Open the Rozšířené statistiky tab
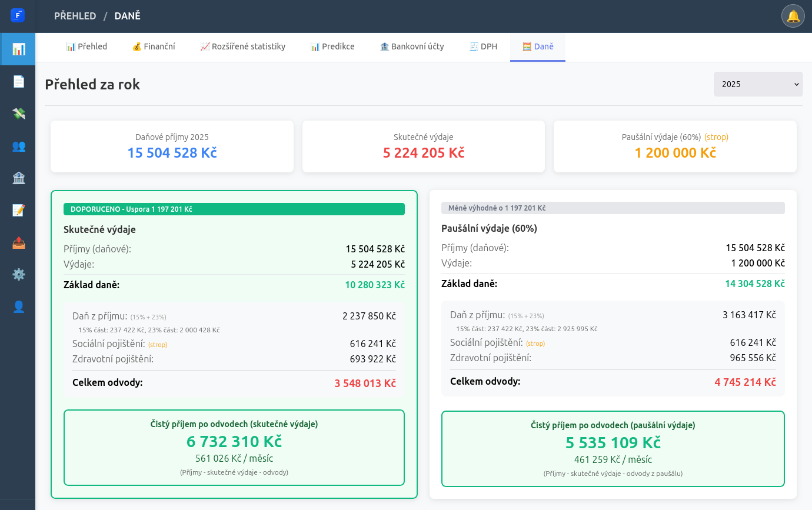 pyautogui.click(x=242, y=46)
